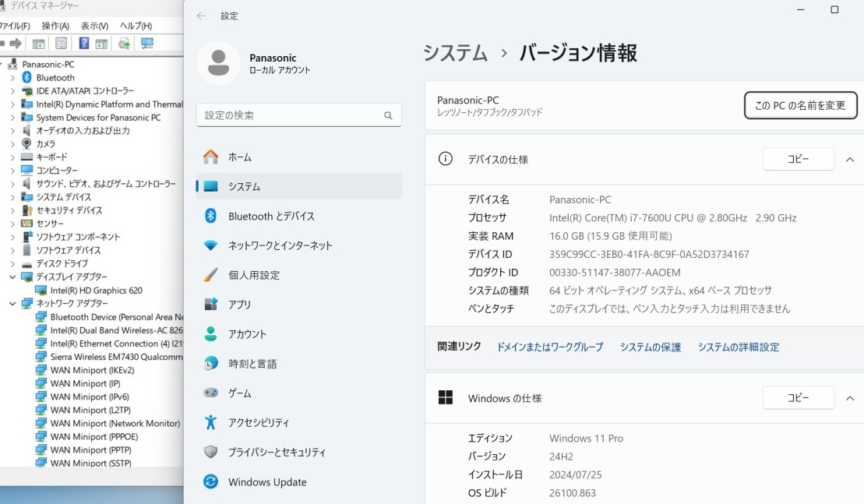The image size is (864, 504).
Task: Open ヘルプ(H) menu in Device Manager
Action: [x=136, y=26]
